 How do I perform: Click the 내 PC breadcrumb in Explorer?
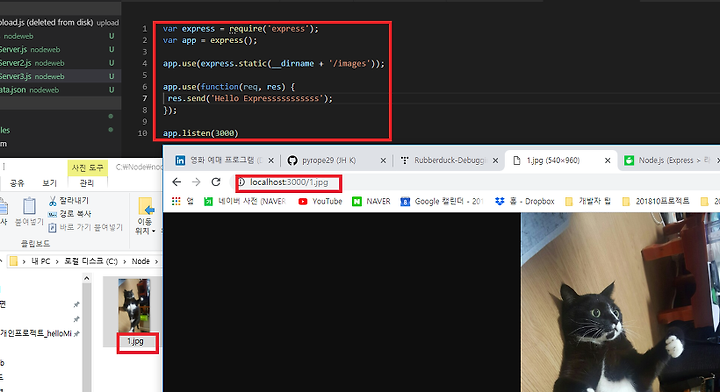(40, 261)
